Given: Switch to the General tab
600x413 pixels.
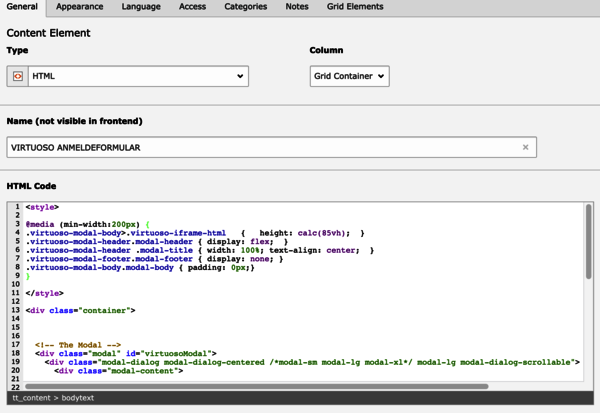Looking at the screenshot, I should 22,7.
